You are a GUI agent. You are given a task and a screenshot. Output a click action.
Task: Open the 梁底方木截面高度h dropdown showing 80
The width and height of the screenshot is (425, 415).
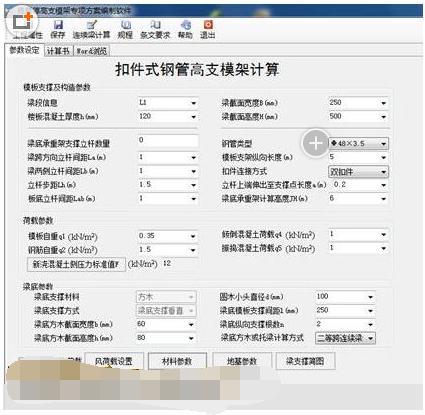click(166, 338)
